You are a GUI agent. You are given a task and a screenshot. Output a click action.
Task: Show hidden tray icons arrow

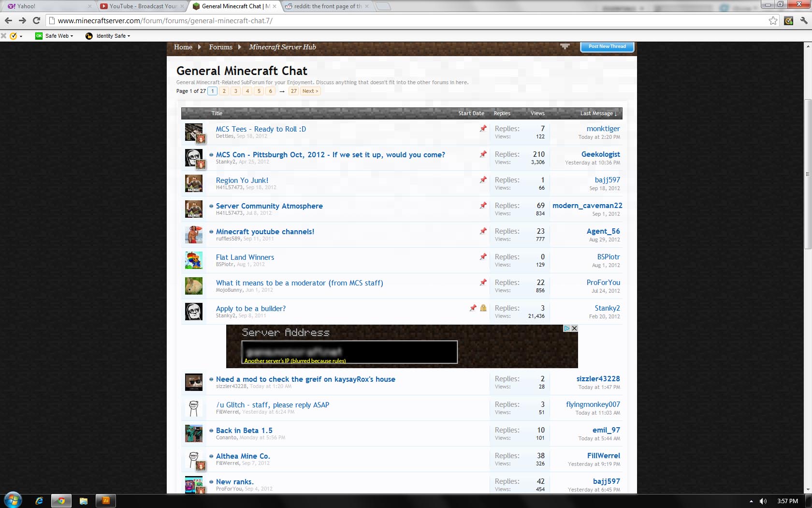click(x=751, y=501)
